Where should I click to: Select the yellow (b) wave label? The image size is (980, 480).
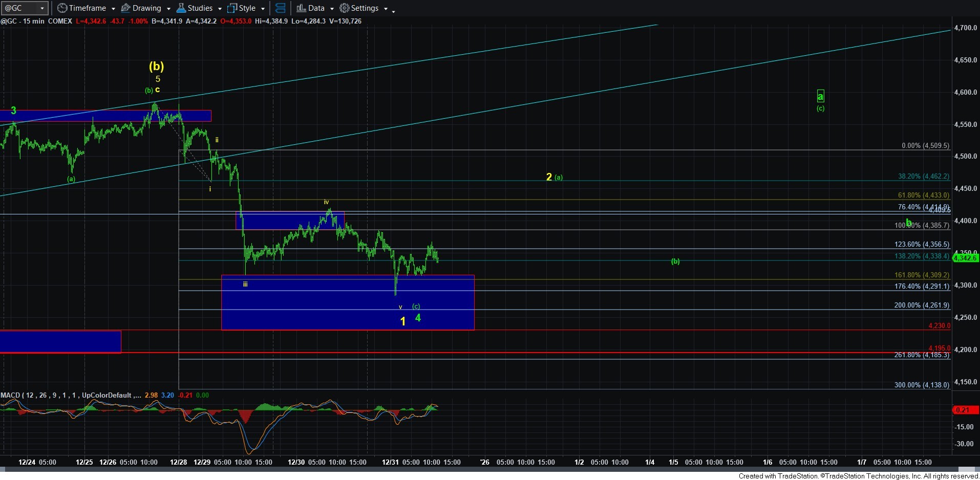pos(156,66)
